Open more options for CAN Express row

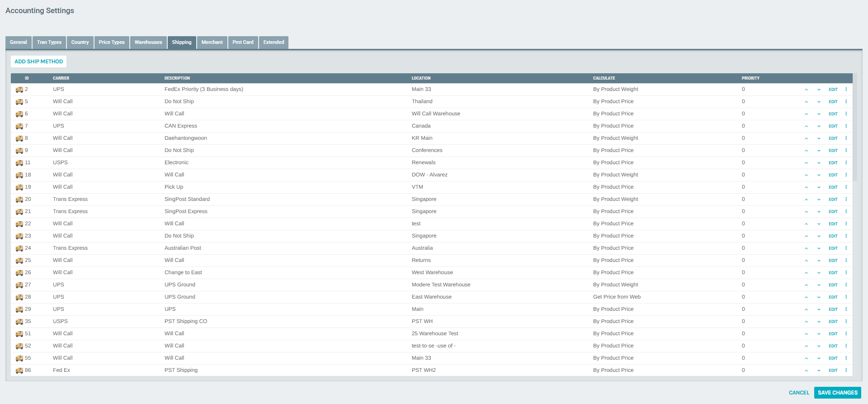[846, 126]
